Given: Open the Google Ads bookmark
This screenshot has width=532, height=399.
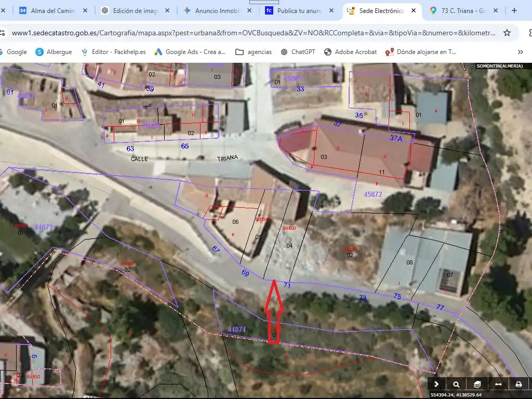Looking at the screenshot, I should 190,52.
